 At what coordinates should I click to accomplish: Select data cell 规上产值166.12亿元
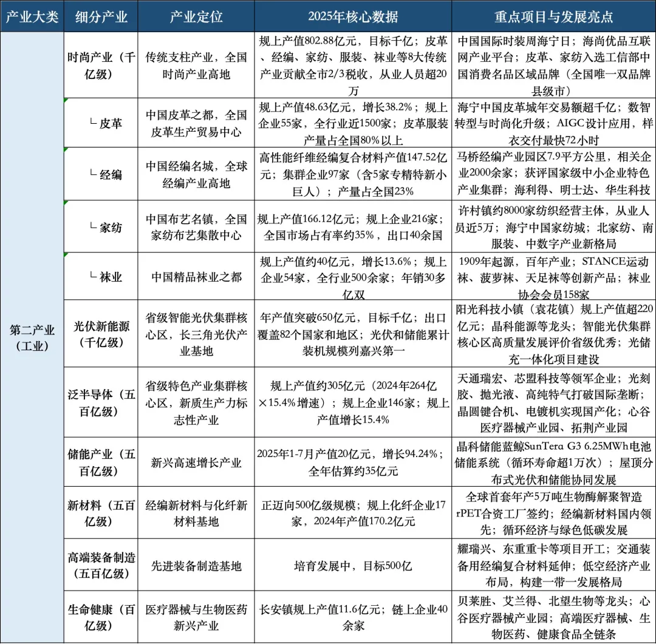point(353,226)
